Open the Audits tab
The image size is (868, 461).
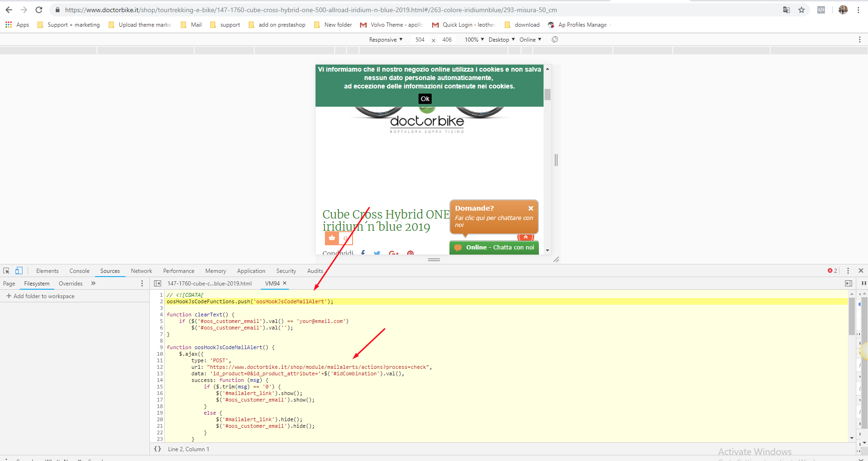315,271
